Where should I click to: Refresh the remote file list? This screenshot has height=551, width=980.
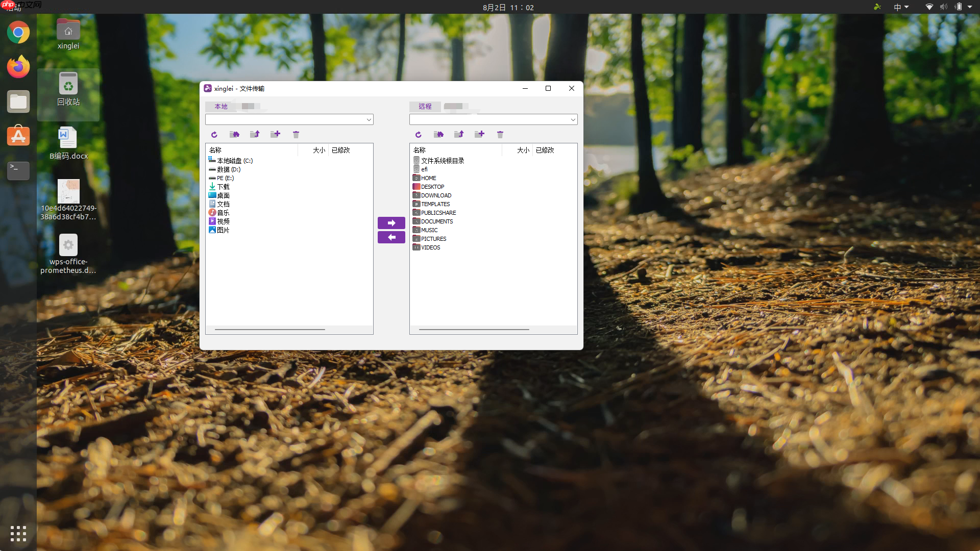click(x=419, y=135)
